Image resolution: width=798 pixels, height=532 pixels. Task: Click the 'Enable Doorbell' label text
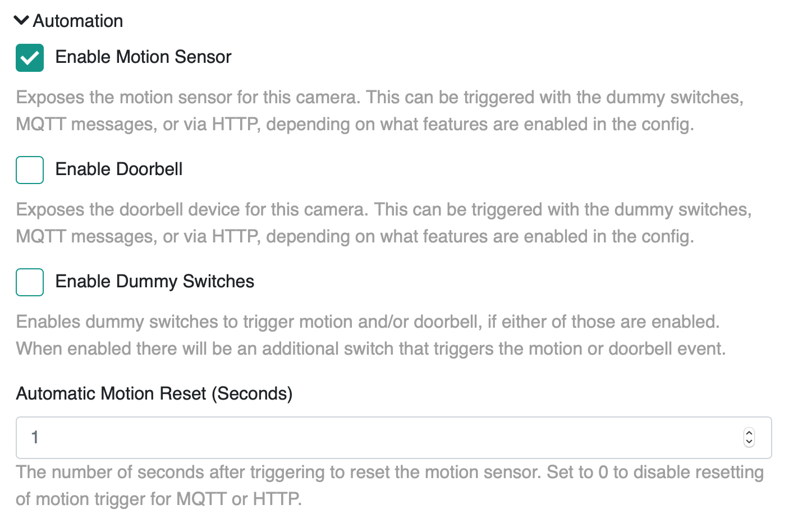(x=119, y=169)
